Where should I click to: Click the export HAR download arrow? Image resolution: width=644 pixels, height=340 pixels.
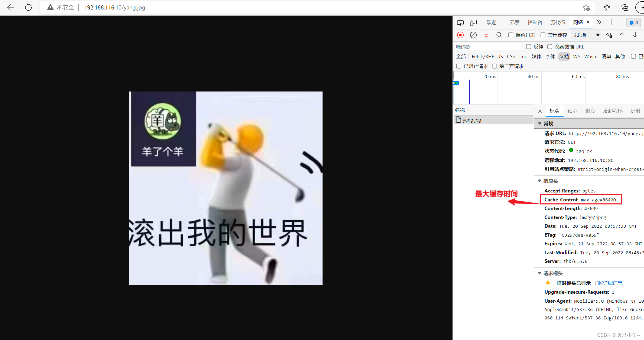[x=635, y=35]
